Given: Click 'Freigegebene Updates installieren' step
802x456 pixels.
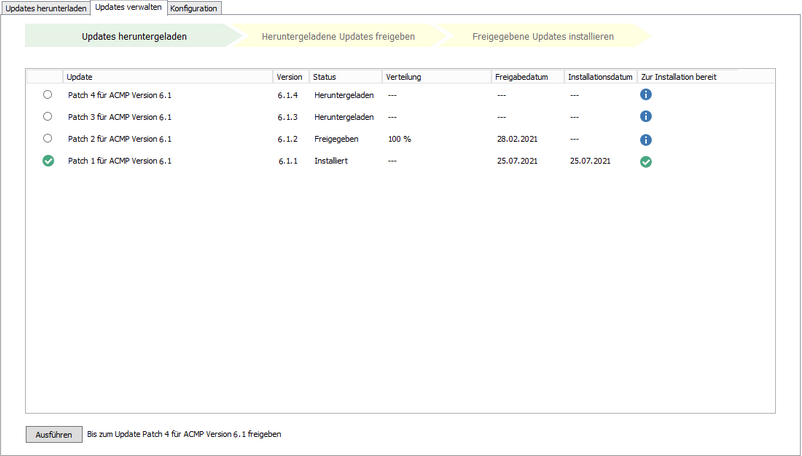Looking at the screenshot, I should pyautogui.click(x=543, y=36).
